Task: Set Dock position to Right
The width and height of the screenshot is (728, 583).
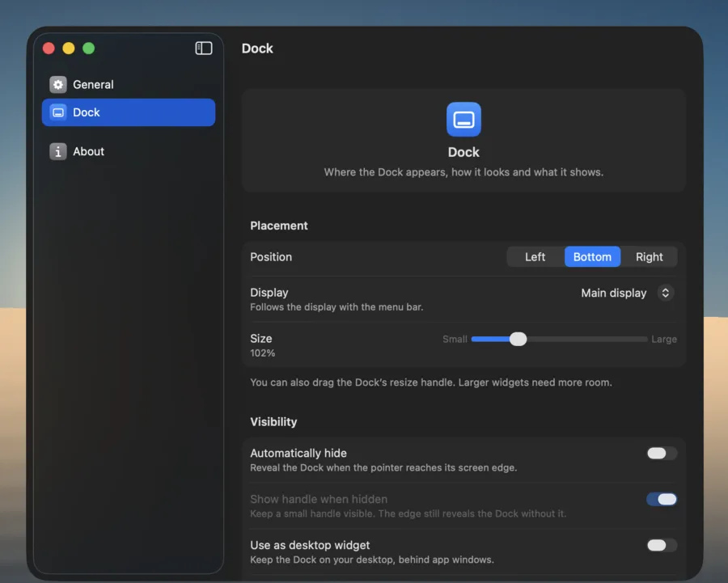Action: coord(649,256)
